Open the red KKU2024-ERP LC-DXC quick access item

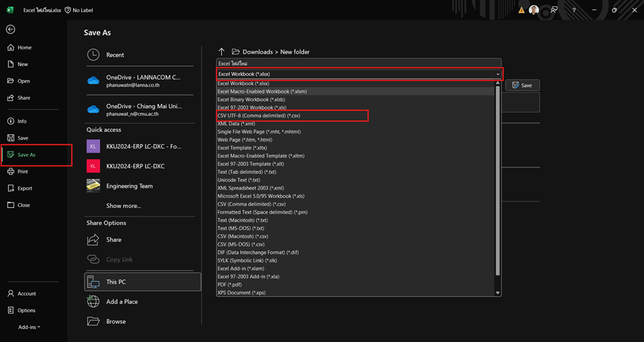[x=139, y=166]
